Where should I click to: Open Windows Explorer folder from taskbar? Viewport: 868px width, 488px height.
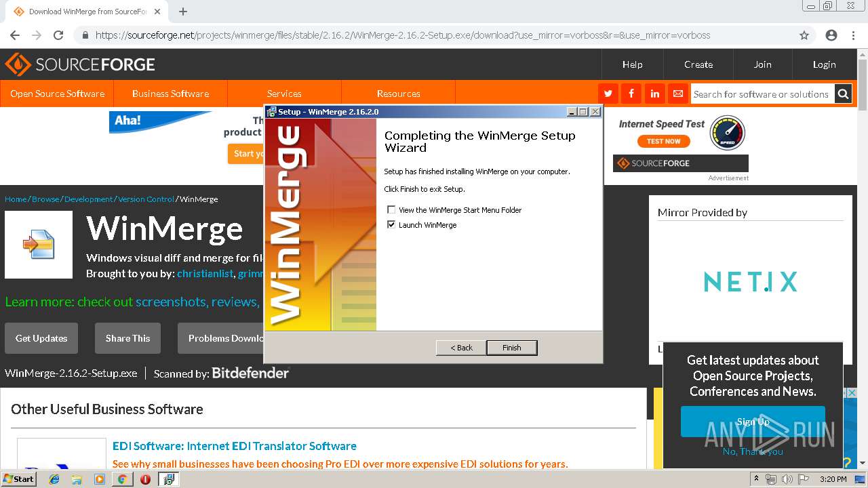(x=77, y=479)
